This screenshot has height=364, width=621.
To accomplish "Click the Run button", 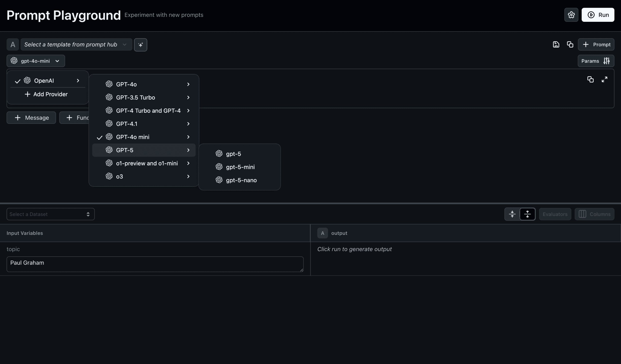I will [x=597, y=15].
